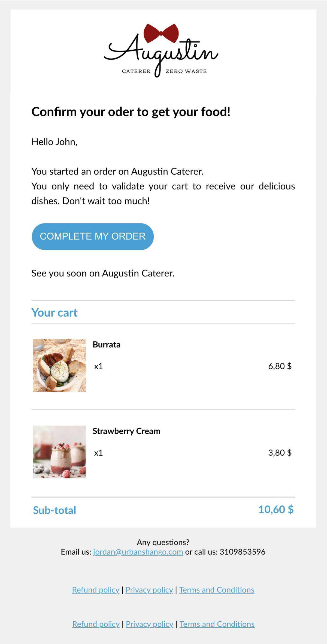Click the Confirm your oder headline
This screenshot has width=327, height=644.
(x=131, y=112)
